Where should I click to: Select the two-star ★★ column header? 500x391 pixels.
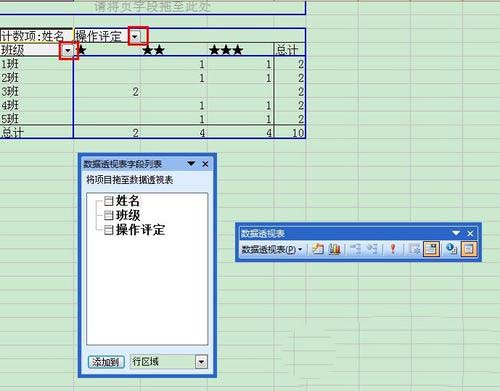[x=153, y=50]
